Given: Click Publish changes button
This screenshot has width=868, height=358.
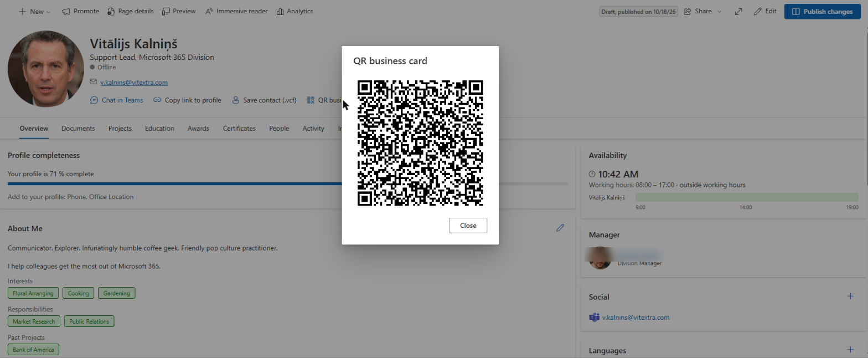Looking at the screenshot, I should point(822,11).
